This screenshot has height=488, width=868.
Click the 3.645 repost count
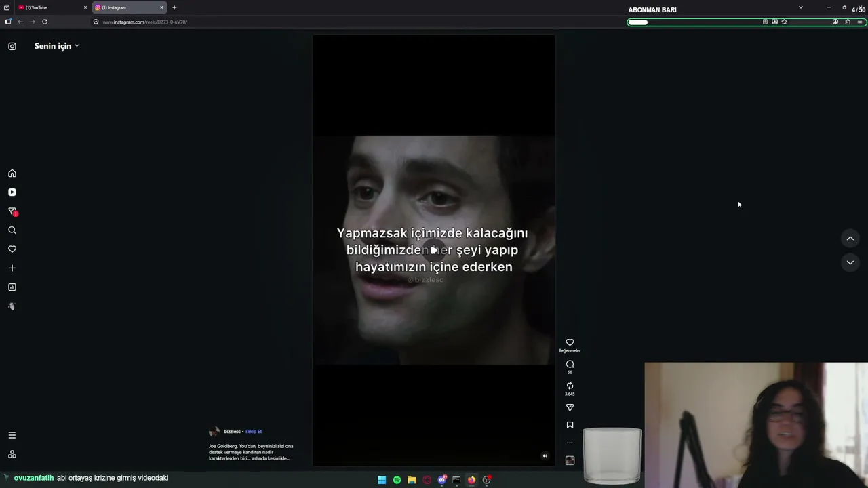click(x=570, y=394)
